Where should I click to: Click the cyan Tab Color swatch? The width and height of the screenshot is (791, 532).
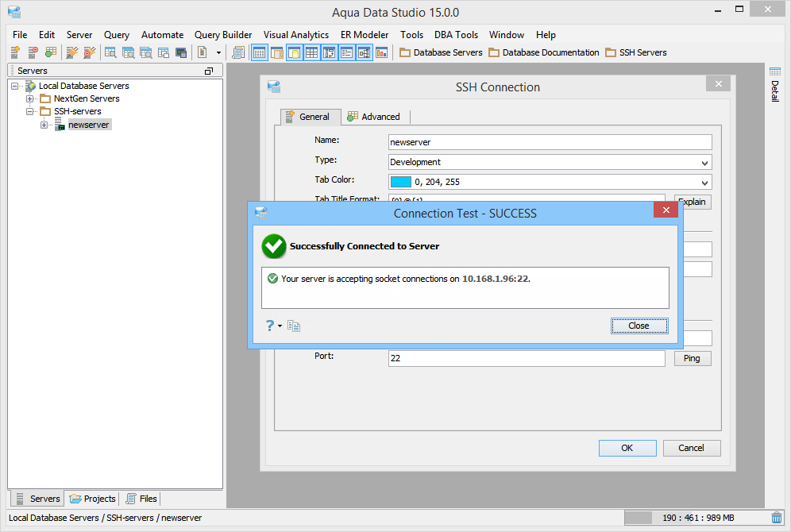coord(401,182)
